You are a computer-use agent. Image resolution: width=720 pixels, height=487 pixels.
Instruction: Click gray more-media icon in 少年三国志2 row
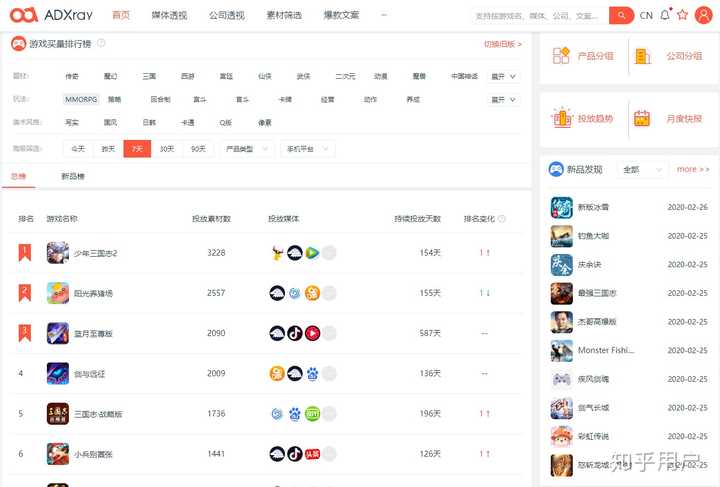tap(329, 253)
